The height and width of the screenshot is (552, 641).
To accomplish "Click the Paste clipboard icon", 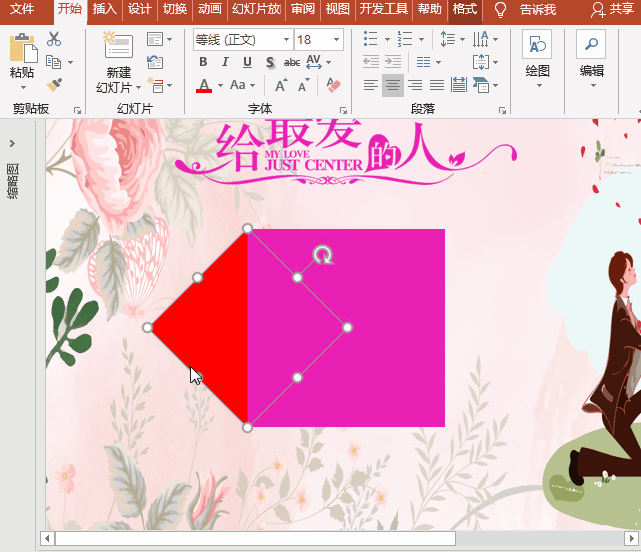I will pyautogui.click(x=23, y=48).
